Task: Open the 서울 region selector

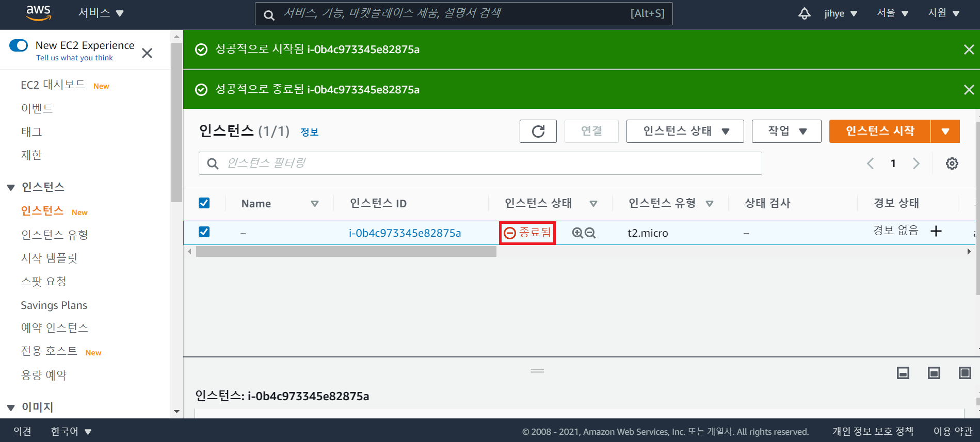Action: click(x=892, y=13)
